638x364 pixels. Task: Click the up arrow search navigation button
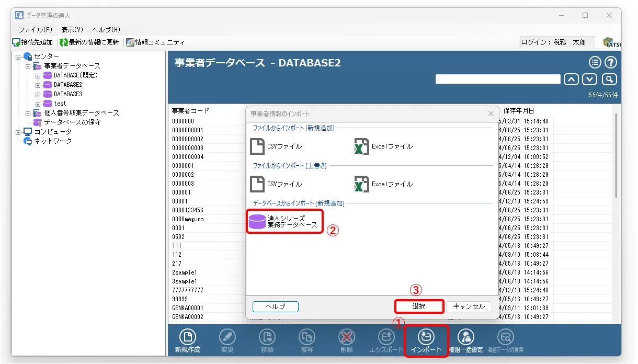click(x=571, y=79)
